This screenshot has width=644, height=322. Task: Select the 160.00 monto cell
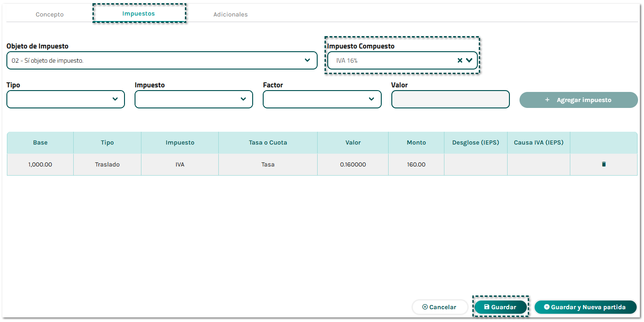point(416,164)
